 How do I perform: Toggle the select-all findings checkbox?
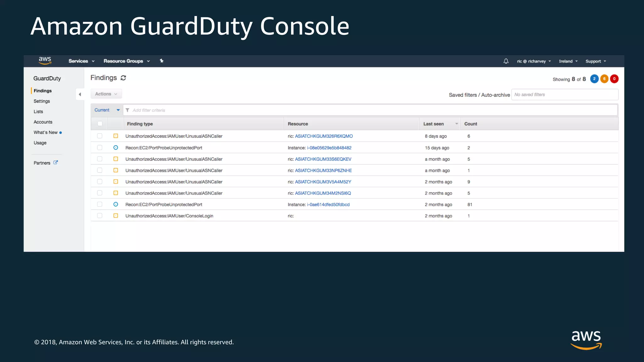click(x=100, y=123)
